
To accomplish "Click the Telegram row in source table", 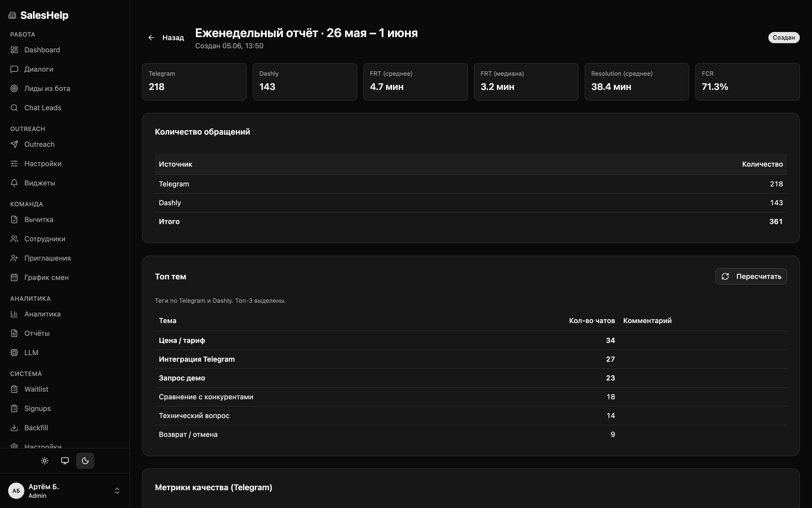I will (471, 184).
